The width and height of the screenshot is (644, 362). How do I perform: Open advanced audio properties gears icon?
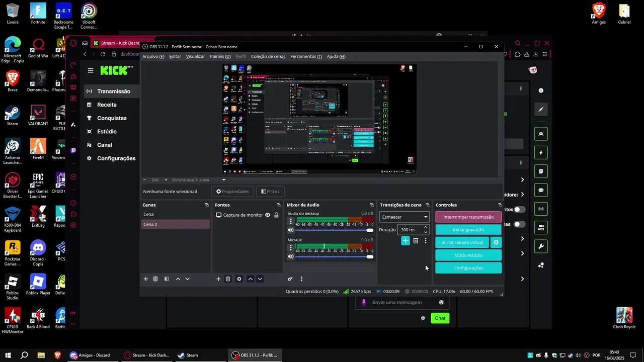pos(290,279)
